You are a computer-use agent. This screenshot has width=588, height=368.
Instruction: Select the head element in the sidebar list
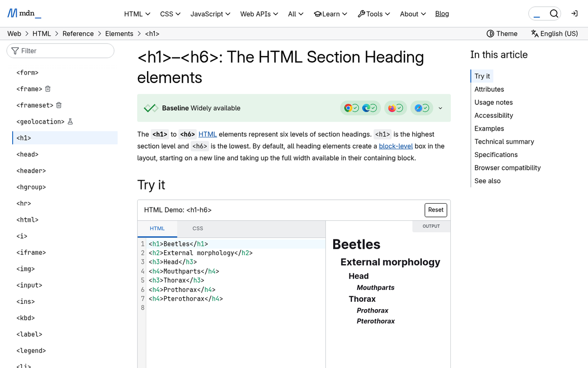point(27,154)
